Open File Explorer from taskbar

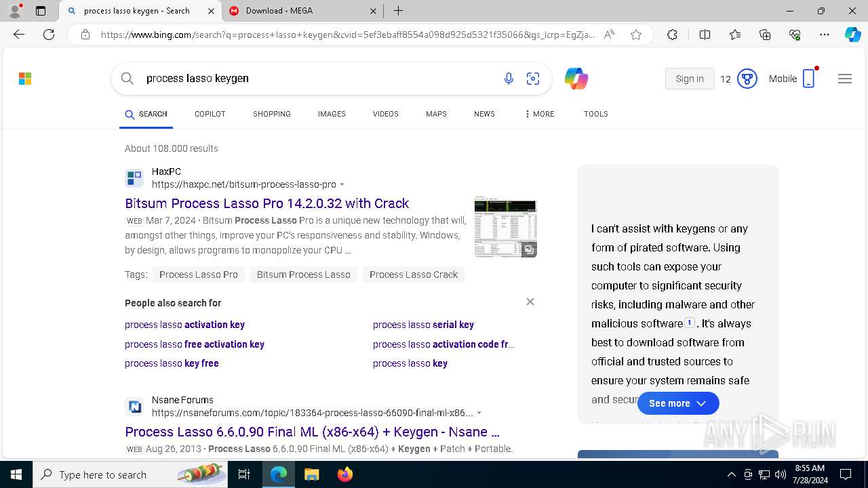click(x=311, y=474)
